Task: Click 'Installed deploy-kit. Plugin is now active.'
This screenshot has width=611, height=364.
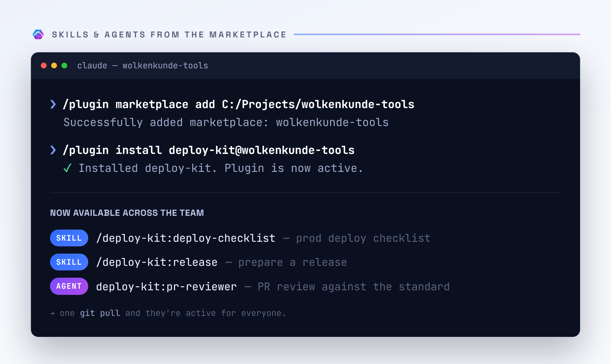Action: (221, 168)
